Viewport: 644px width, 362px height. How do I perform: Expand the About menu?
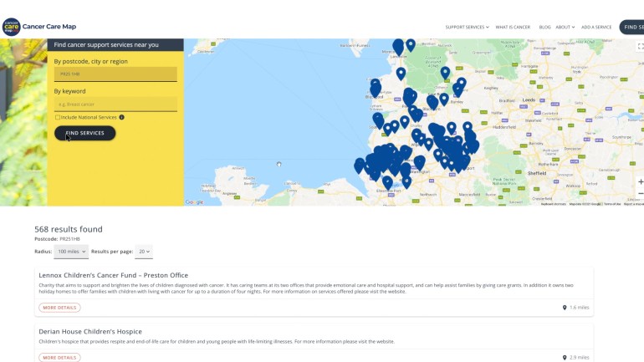[565, 27]
